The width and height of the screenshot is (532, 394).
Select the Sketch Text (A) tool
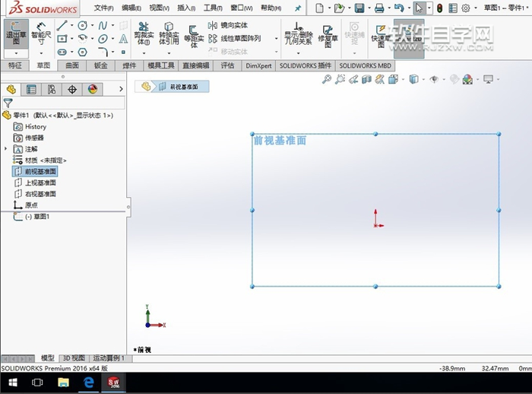pyautogui.click(x=123, y=39)
